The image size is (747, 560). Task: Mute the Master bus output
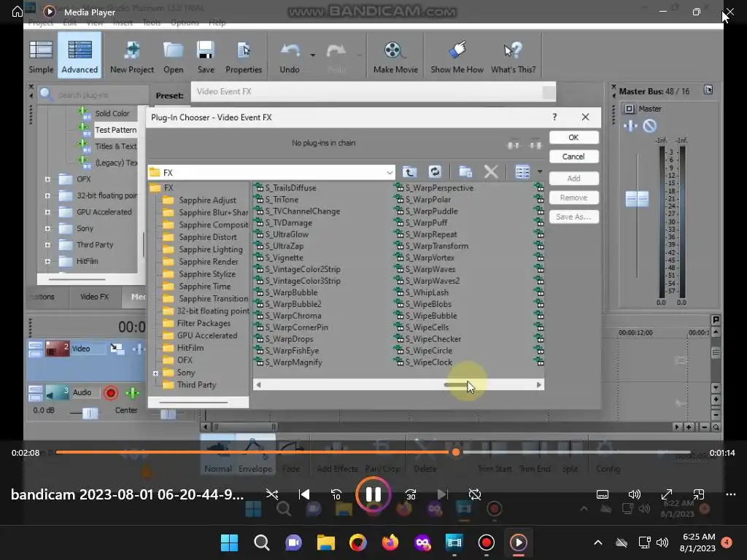tap(649, 125)
